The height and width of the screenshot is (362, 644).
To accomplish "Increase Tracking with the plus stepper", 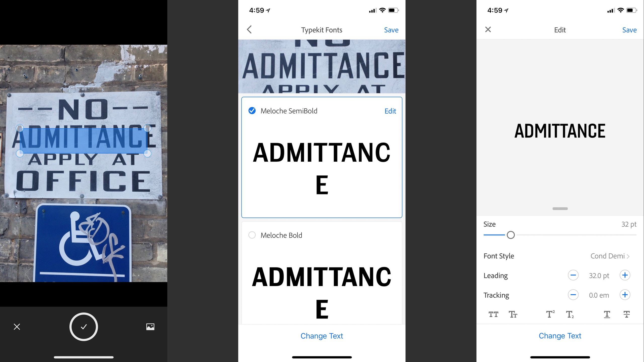I will pos(625,295).
